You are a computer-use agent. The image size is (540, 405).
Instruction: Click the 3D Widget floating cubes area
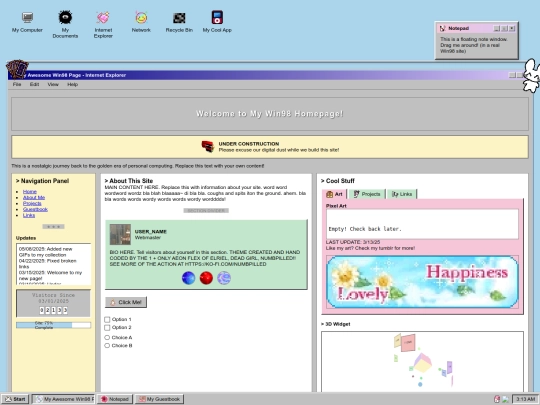pyautogui.click(x=422, y=361)
